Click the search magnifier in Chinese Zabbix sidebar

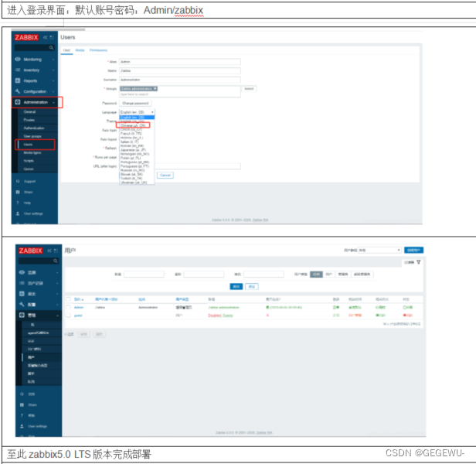tap(56, 261)
